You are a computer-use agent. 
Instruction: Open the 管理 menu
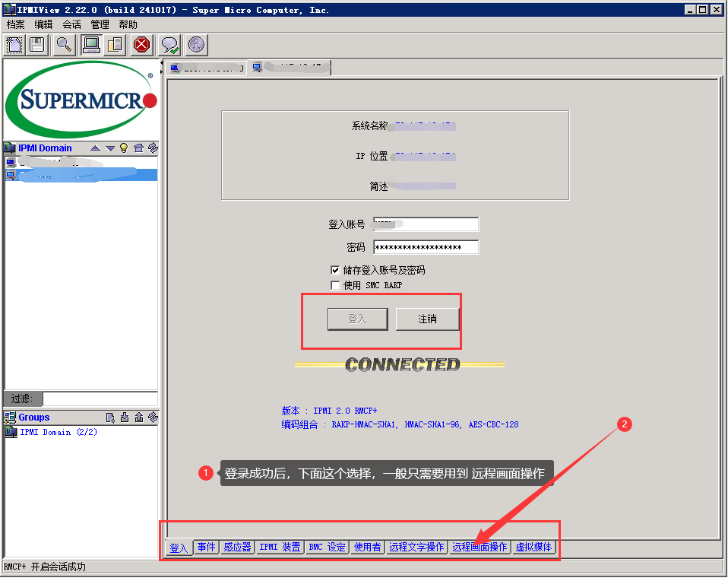[99, 24]
